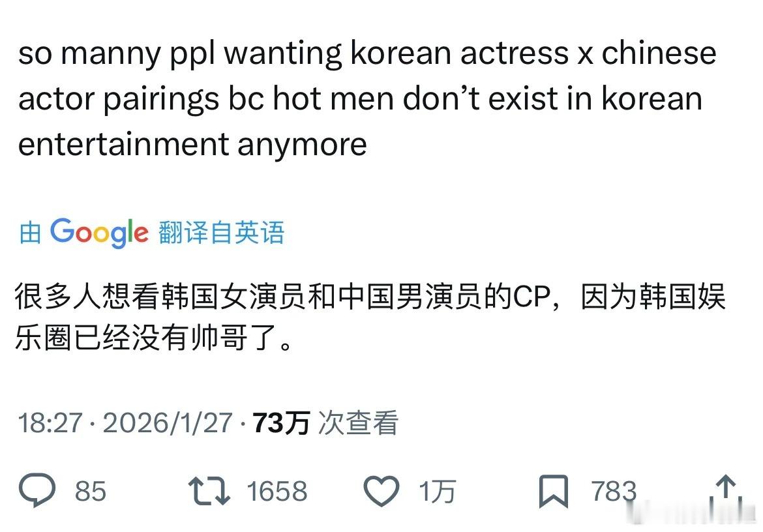
Task: Click the 翻译自英语 translation link
Action: click(221, 233)
